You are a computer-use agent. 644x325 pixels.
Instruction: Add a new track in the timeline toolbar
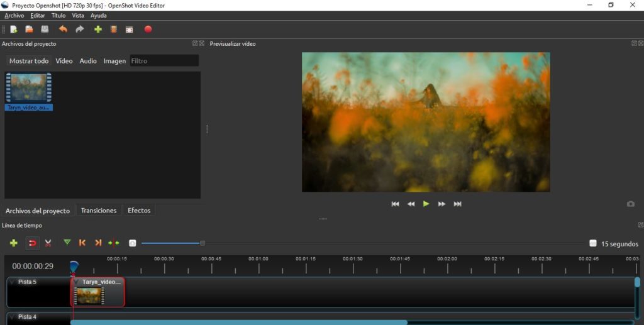[x=13, y=243]
